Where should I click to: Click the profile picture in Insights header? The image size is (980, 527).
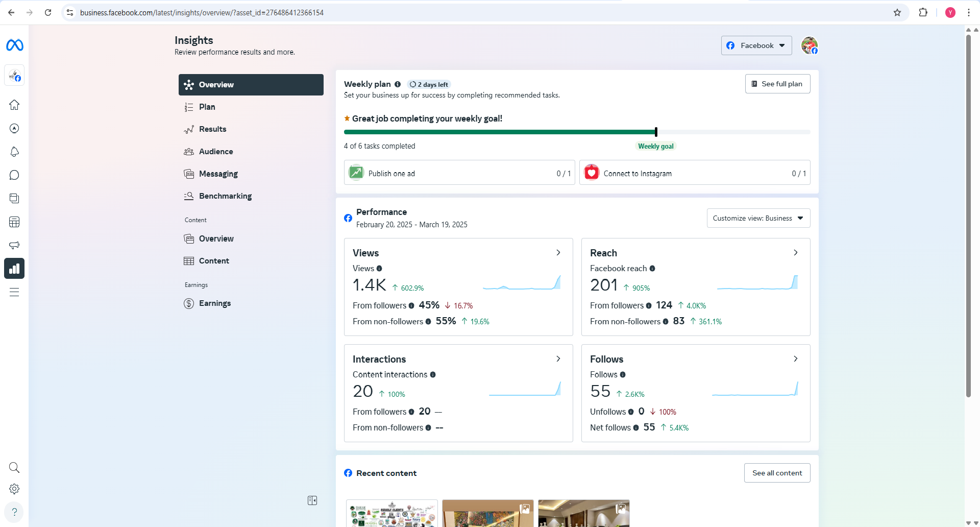point(810,45)
